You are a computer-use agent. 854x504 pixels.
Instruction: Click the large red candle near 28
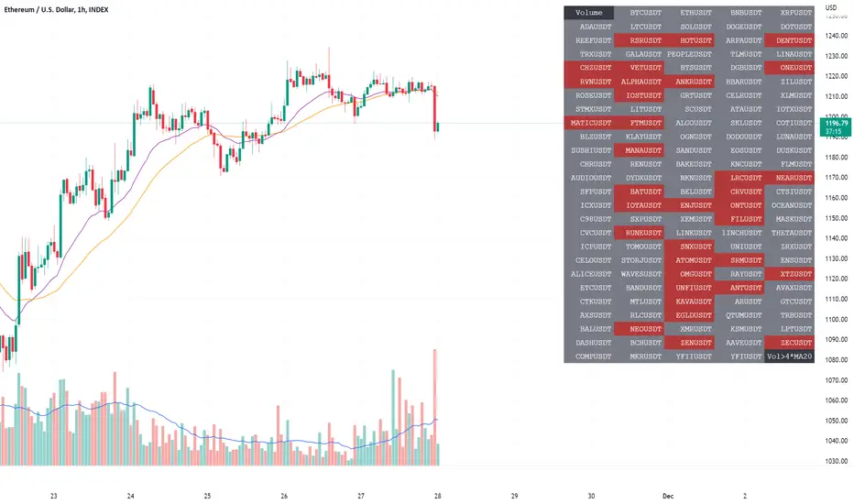(x=435, y=109)
